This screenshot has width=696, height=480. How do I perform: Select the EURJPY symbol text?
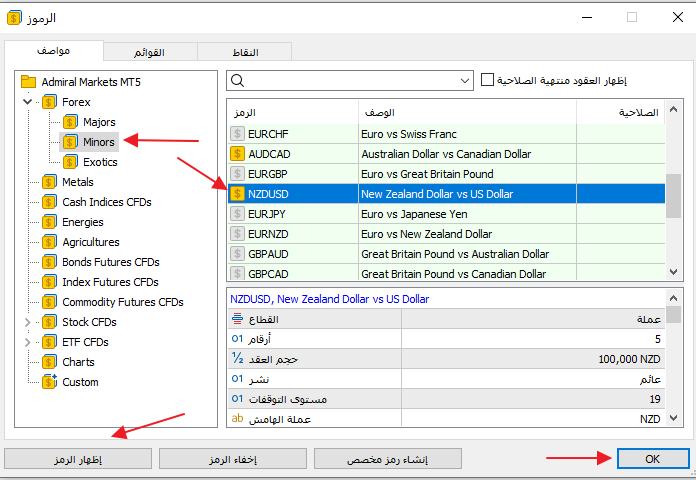266,214
